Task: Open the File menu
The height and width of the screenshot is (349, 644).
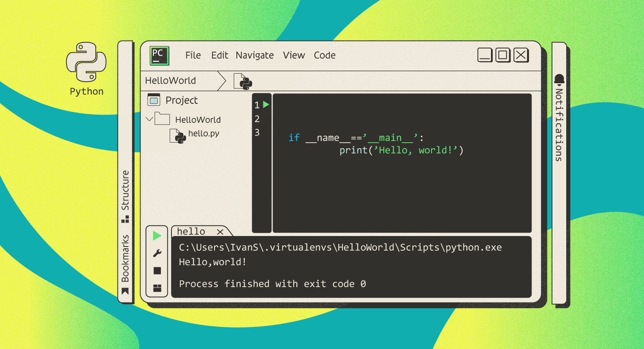Action: pyautogui.click(x=193, y=55)
